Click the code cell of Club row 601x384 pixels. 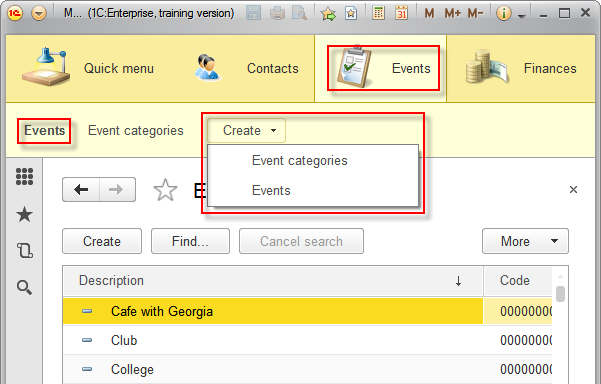[518, 340]
